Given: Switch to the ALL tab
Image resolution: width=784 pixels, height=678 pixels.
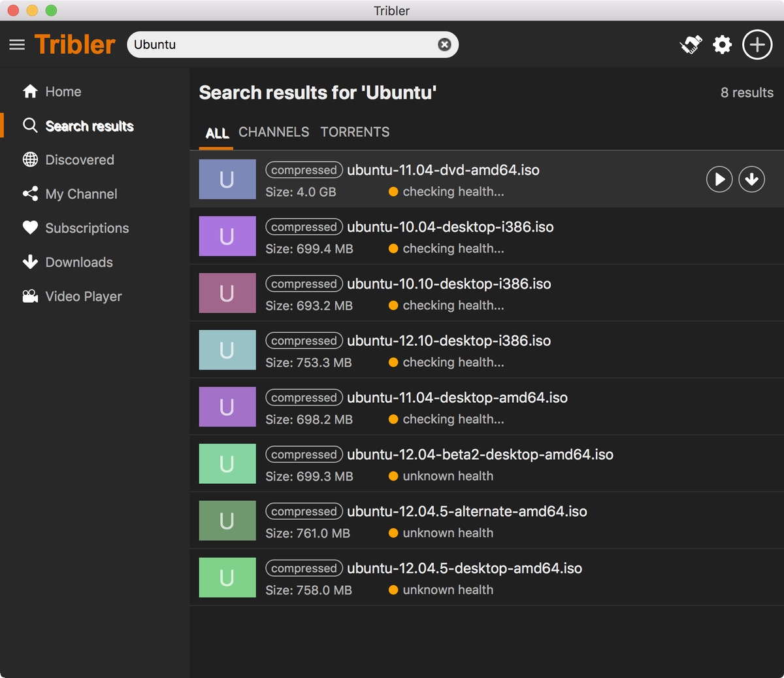Looking at the screenshot, I should point(217,133).
